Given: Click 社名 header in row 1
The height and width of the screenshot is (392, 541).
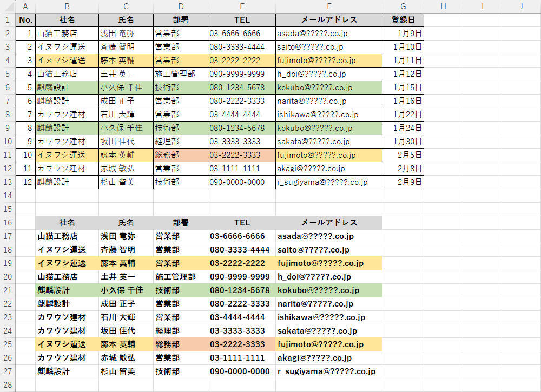Looking at the screenshot, I should click(x=67, y=20).
